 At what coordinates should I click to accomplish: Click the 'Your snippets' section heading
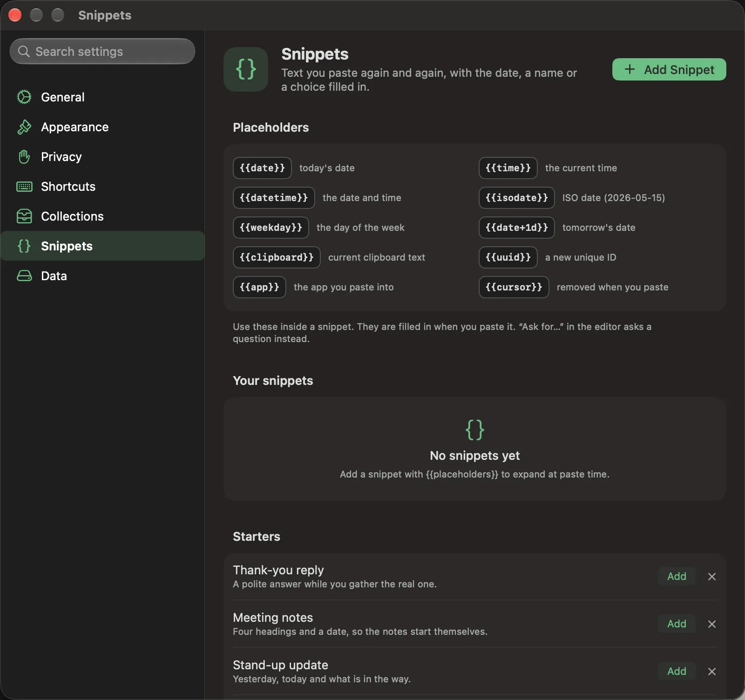(x=273, y=381)
